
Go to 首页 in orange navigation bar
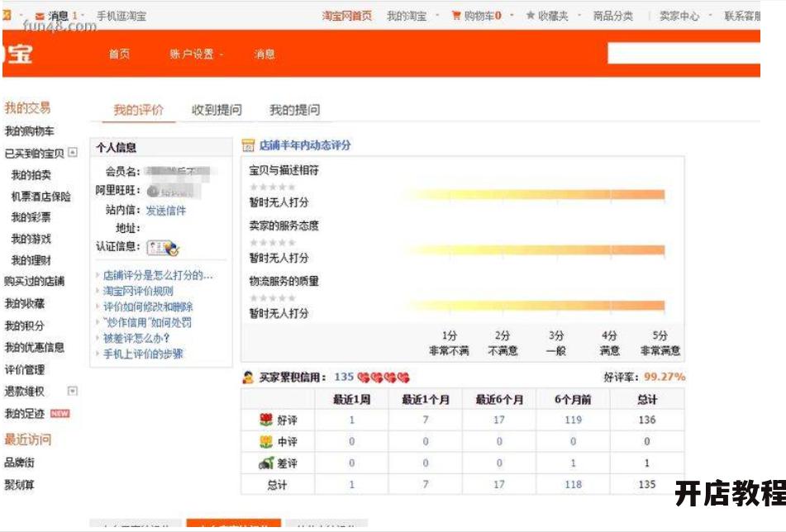tap(119, 54)
